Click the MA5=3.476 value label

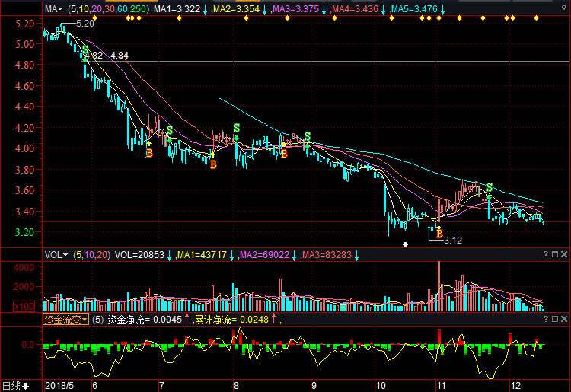[x=414, y=9]
